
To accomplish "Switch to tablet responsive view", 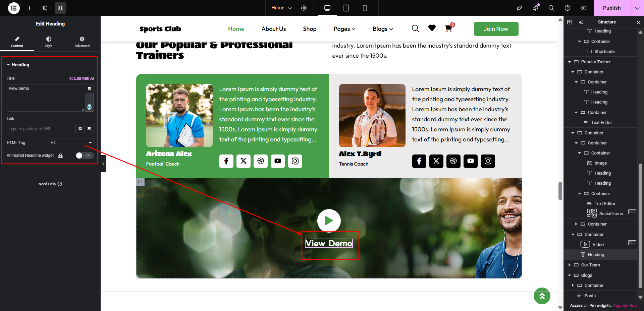I will [x=346, y=8].
